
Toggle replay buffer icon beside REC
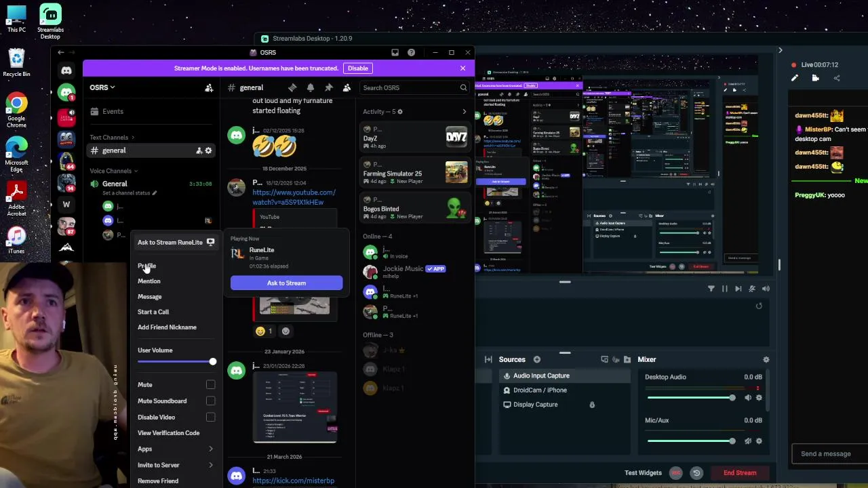click(696, 472)
